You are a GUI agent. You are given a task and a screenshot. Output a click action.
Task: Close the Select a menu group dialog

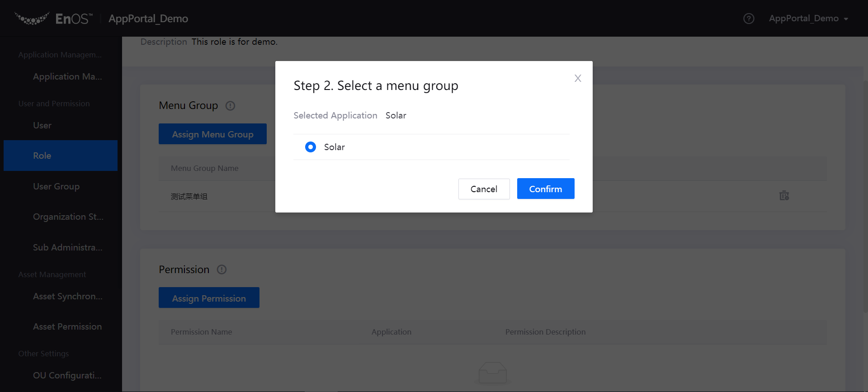pos(577,78)
